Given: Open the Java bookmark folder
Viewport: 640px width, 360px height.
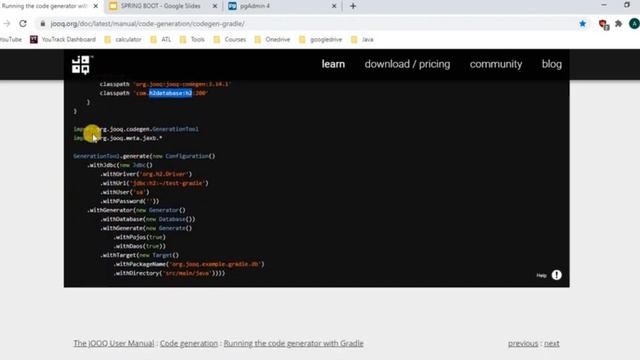Looking at the screenshot, I should (x=362, y=40).
